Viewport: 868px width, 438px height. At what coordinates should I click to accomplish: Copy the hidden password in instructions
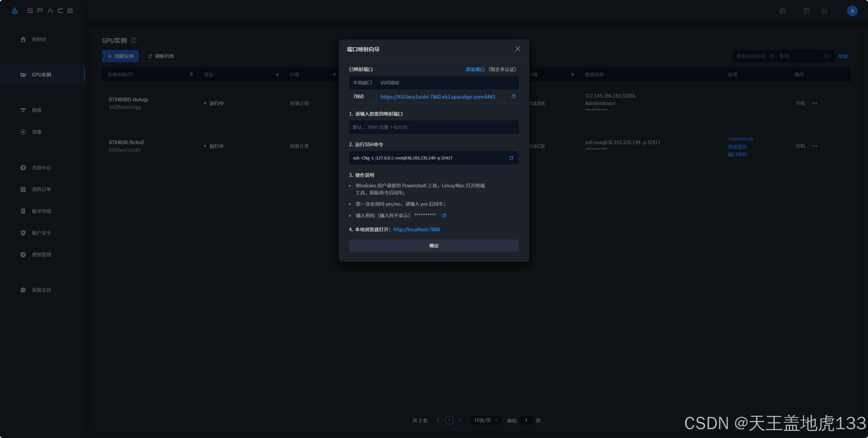[x=444, y=215]
